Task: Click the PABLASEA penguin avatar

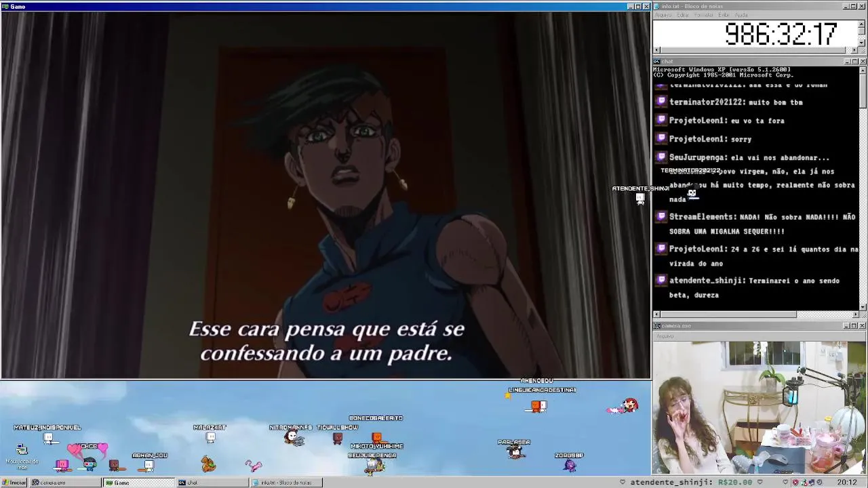Action: click(x=515, y=451)
